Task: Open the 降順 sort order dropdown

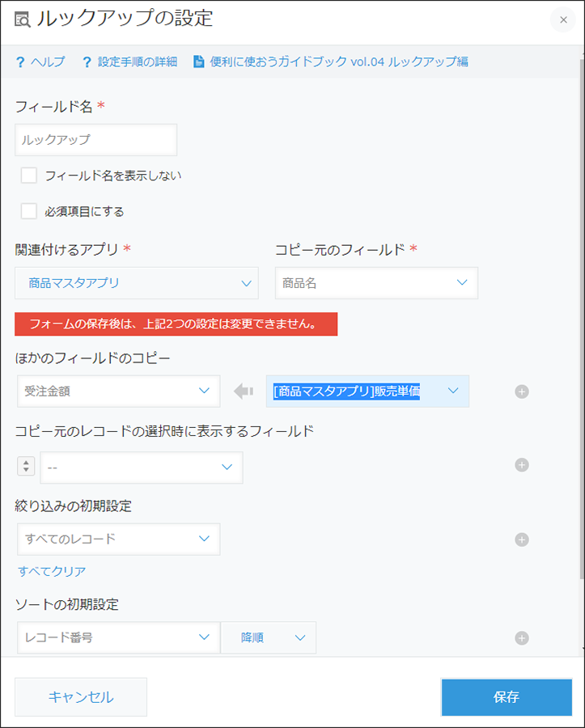Action: (269, 638)
